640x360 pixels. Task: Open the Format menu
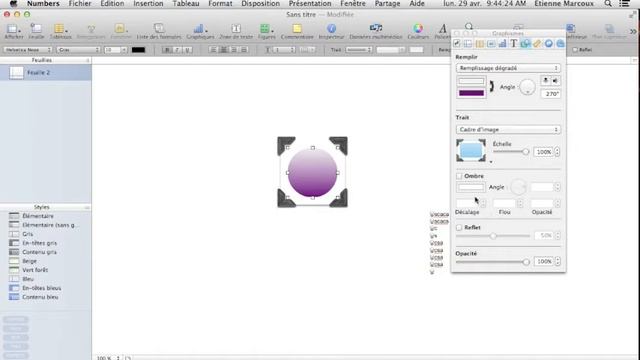click(x=220, y=4)
